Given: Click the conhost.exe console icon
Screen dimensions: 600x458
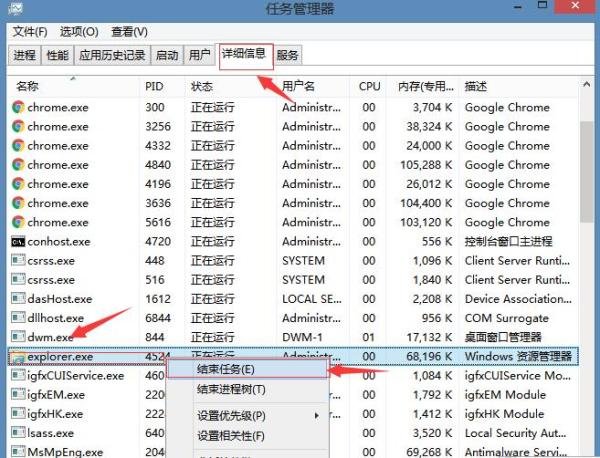Looking at the screenshot, I should (x=18, y=241).
